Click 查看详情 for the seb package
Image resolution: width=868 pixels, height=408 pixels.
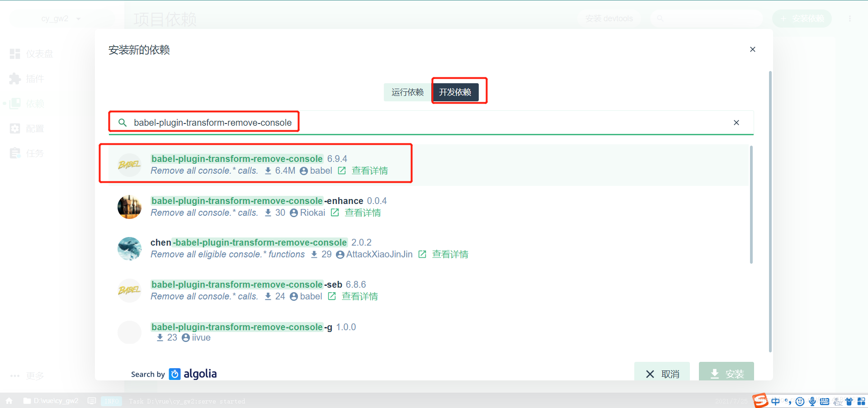360,296
